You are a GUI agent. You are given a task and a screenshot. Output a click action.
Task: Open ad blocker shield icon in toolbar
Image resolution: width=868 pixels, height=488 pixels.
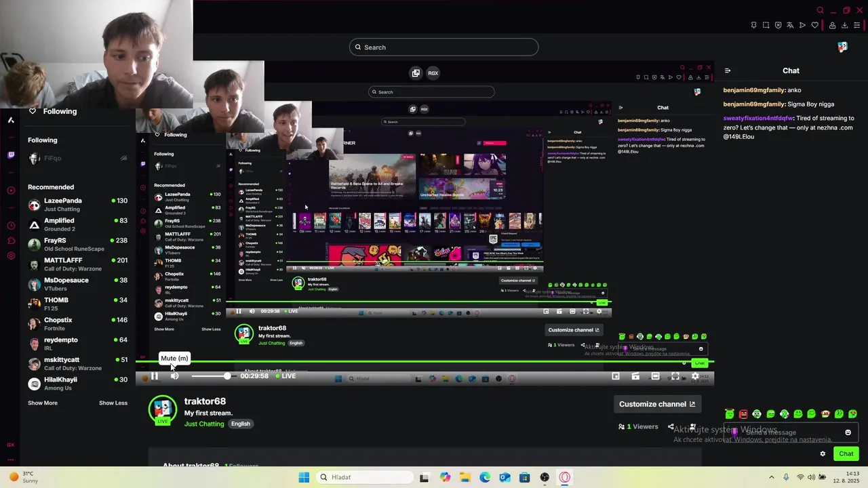point(778,26)
